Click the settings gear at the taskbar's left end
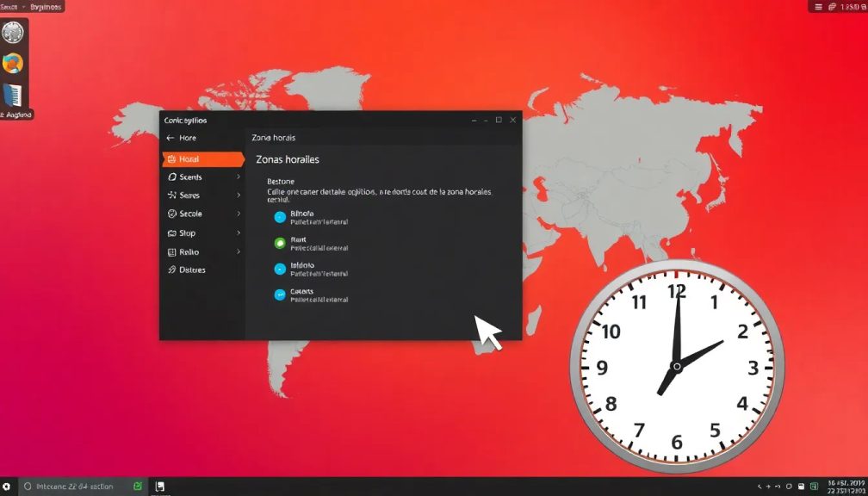 [7, 487]
